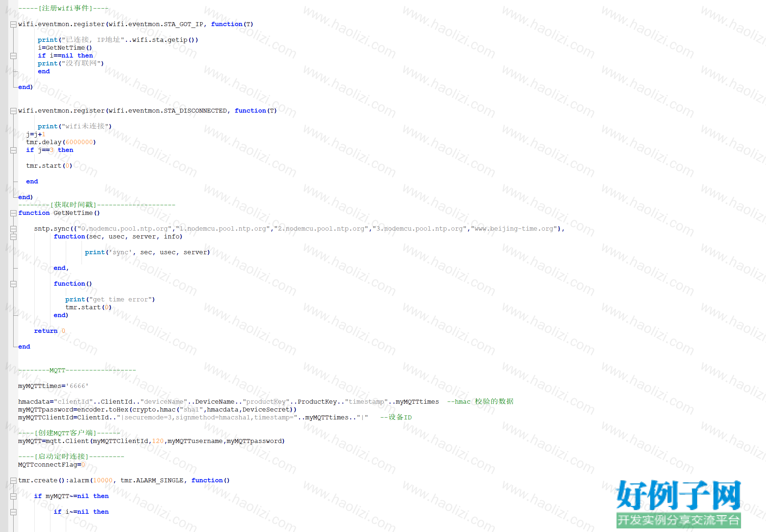Click the 注册wifi事件 comment line
Screen dimensions: 766x532
coord(63,8)
